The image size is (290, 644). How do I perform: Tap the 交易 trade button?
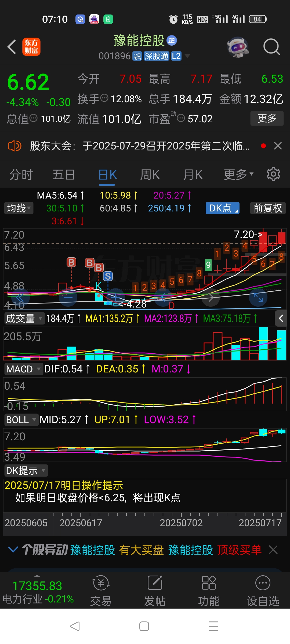101,591
